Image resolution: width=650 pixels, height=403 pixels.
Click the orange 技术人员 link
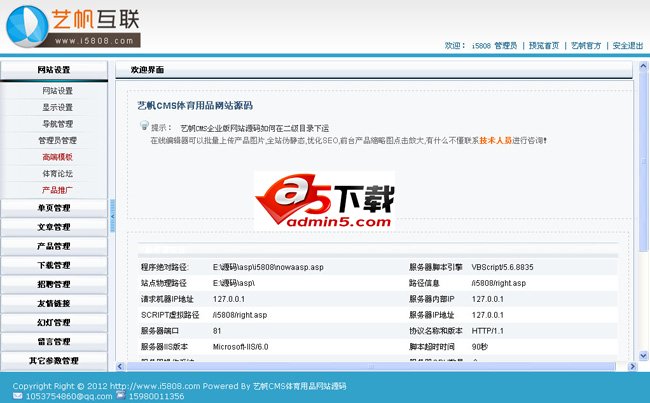coord(495,141)
